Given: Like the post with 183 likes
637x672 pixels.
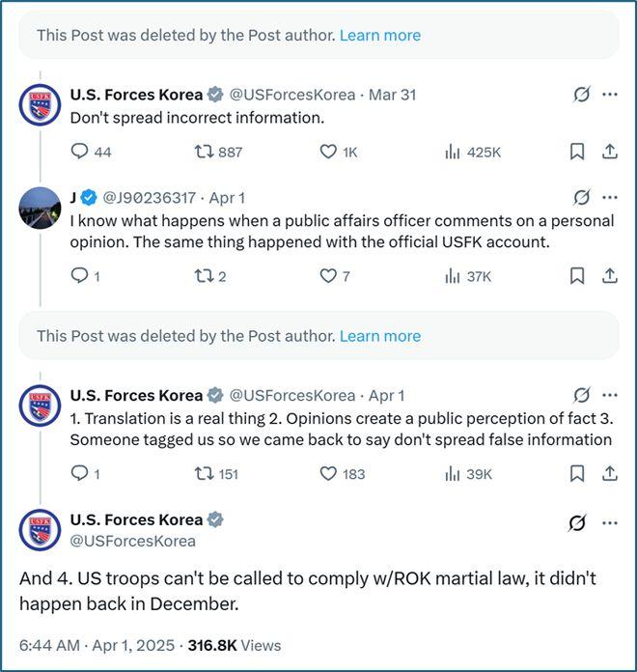Looking at the screenshot, I should (328, 473).
